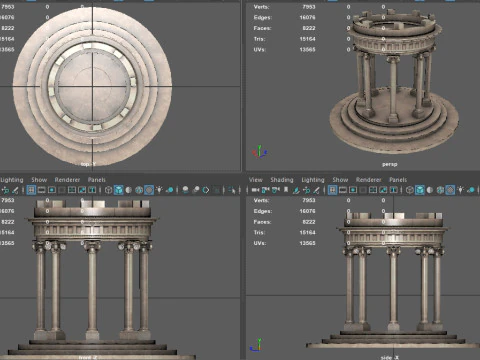Lock camera in side view toolbar
The width and height of the screenshot is (480, 360).
tap(265, 190)
